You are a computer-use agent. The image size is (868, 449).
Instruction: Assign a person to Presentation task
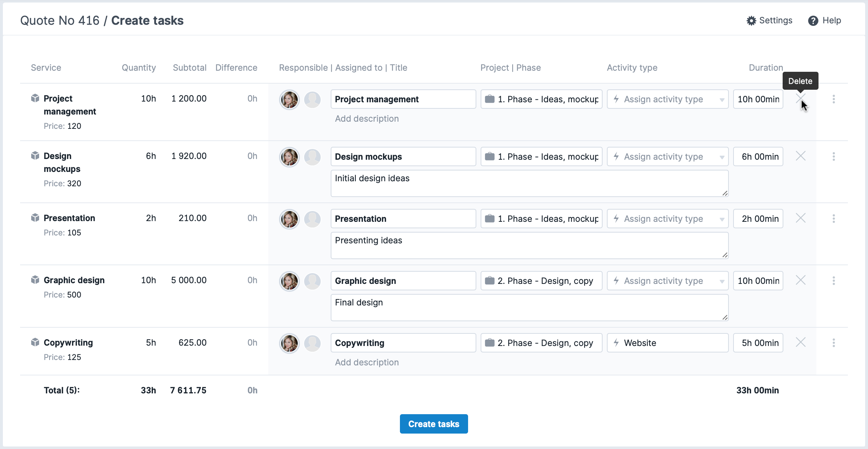click(312, 219)
